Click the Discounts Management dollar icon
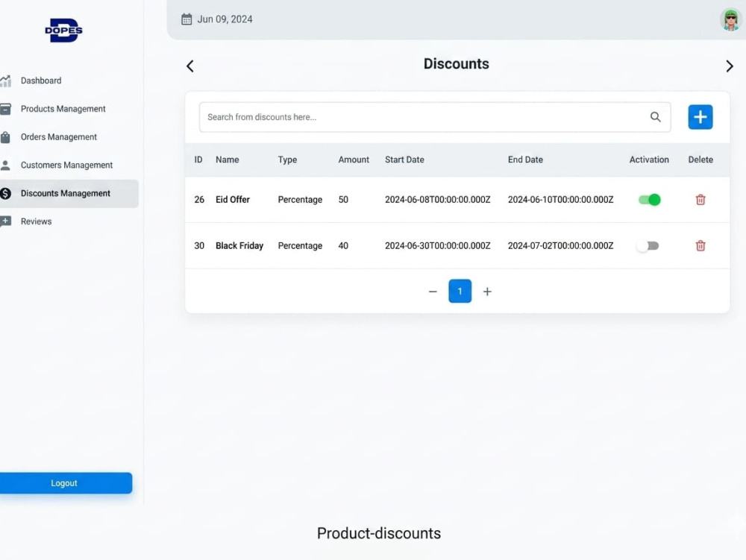This screenshot has height=560, width=746. point(6,193)
